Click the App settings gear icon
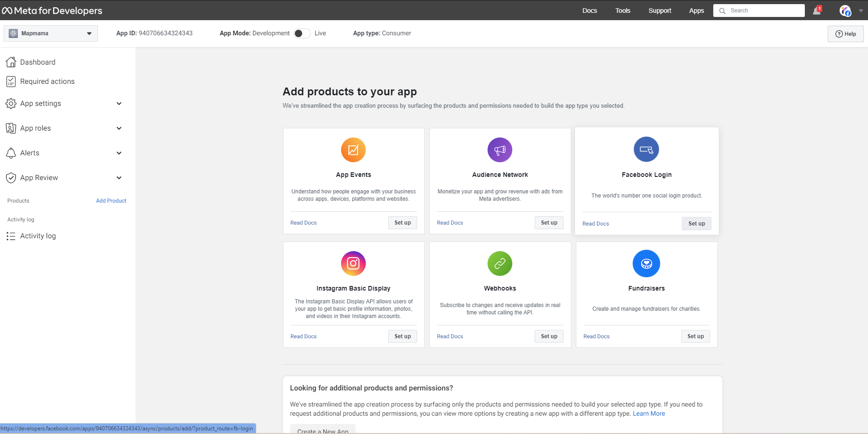868x434 pixels. (11, 104)
